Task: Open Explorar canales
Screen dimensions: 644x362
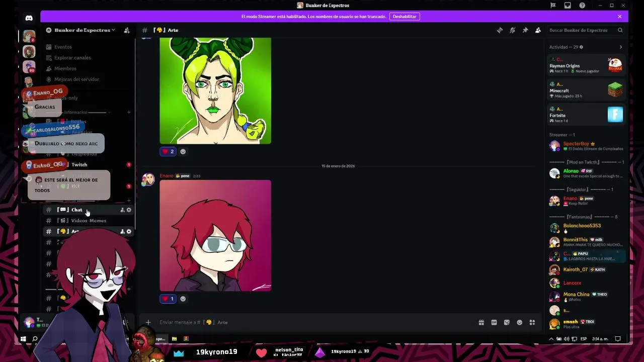Action: point(72,58)
